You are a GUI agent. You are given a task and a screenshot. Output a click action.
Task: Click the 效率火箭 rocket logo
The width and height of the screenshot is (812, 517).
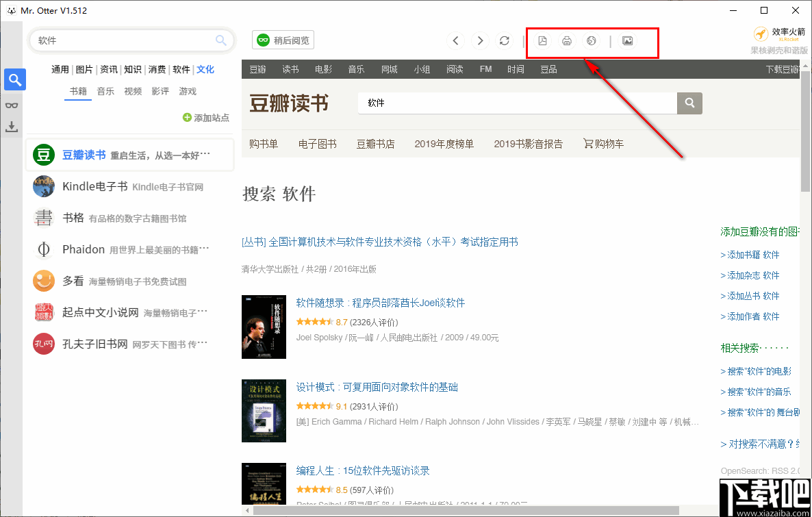click(760, 34)
